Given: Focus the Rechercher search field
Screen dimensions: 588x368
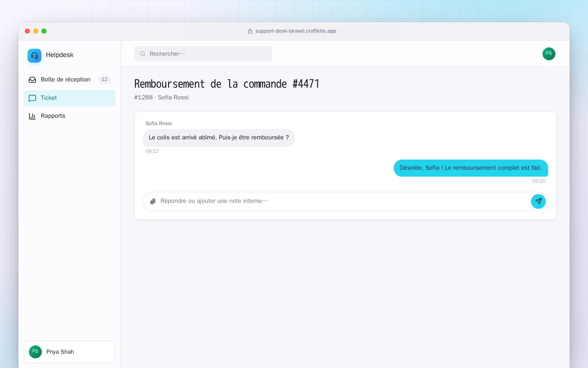Looking at the screenshot, I should pos(203,54).
